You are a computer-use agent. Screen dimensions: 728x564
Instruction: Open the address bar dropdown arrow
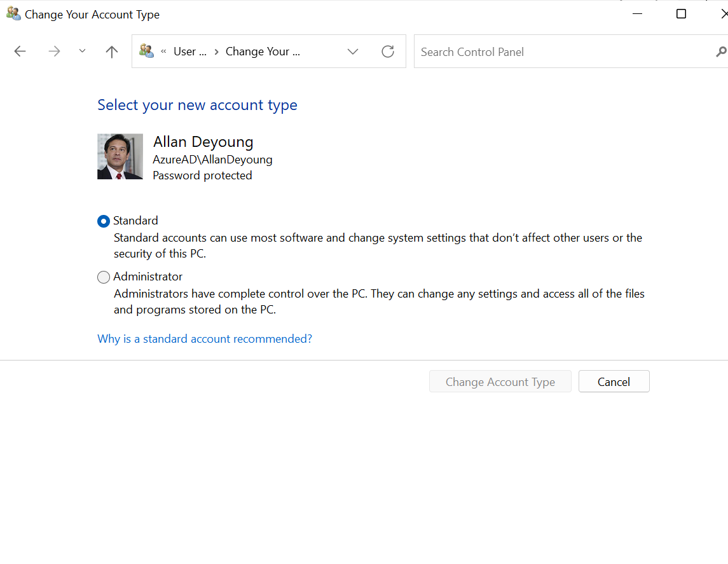click(352, 52)
